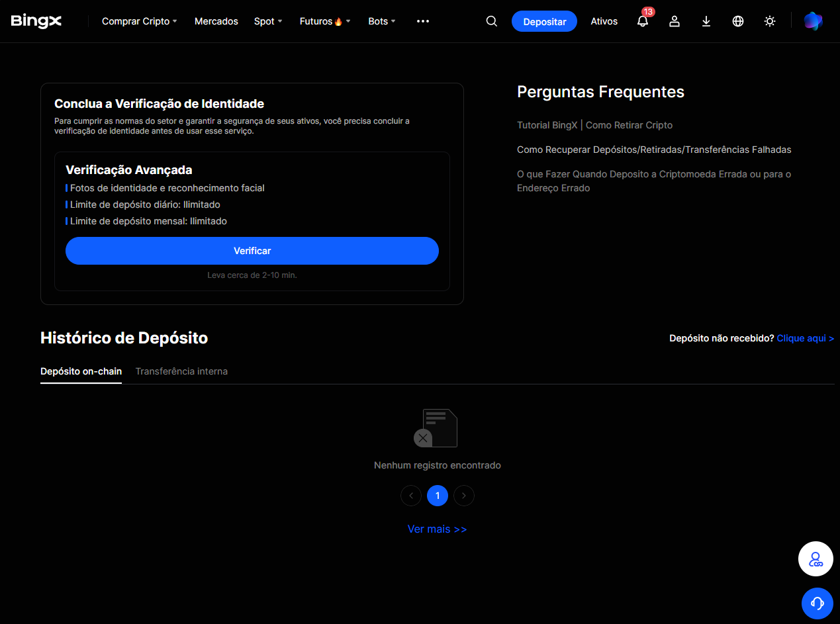Viewport: 840px width, 624px height.
Task: Click Ver mais link
Action: point(438,529)
